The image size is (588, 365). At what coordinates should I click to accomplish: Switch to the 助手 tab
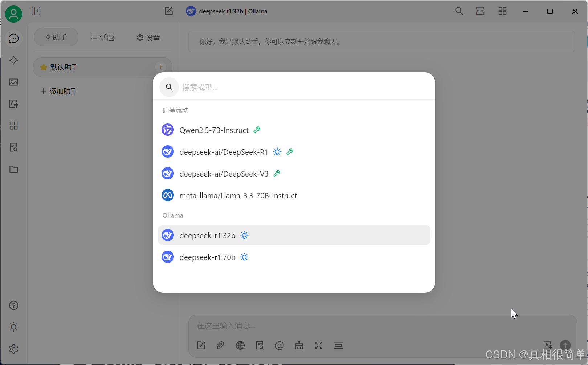pyautogui.click(x=56, y=37)
